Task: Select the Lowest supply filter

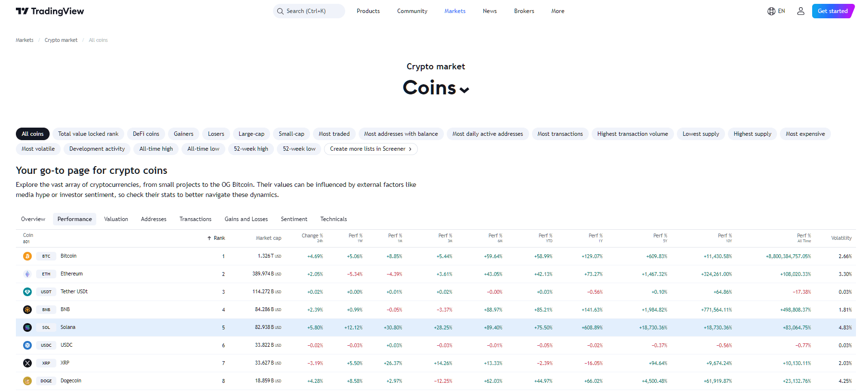Action: [x=700, y=134]
